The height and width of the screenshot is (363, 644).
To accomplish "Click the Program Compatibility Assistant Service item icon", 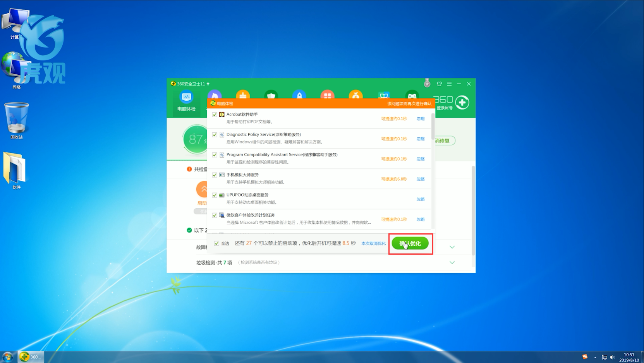I will (222, 155).
